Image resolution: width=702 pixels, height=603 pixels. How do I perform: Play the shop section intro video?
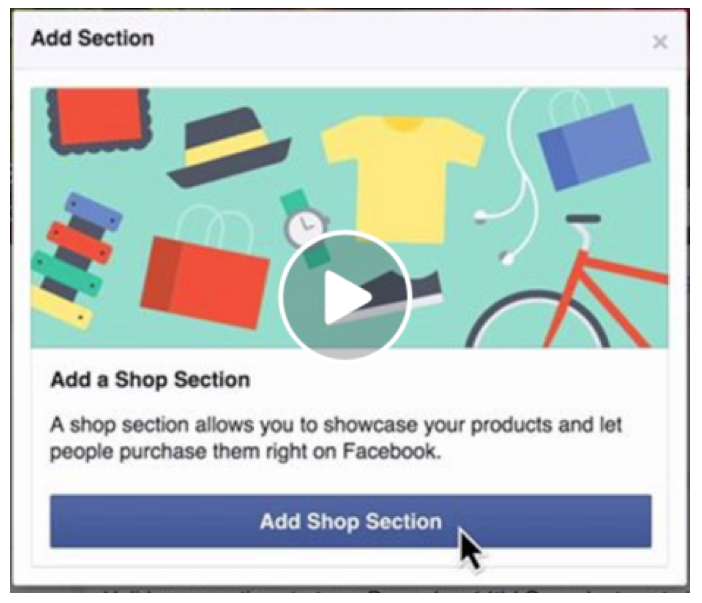click(x=345, y=295)
